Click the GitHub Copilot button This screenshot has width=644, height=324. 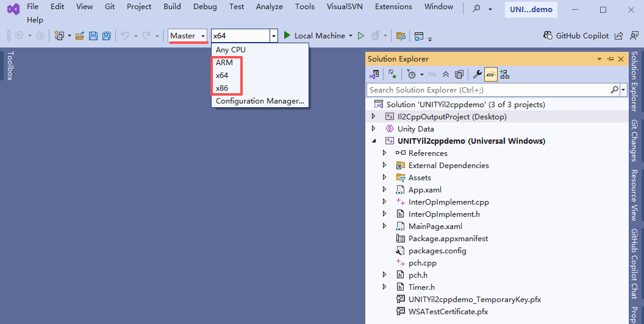(x=576, y=36)
